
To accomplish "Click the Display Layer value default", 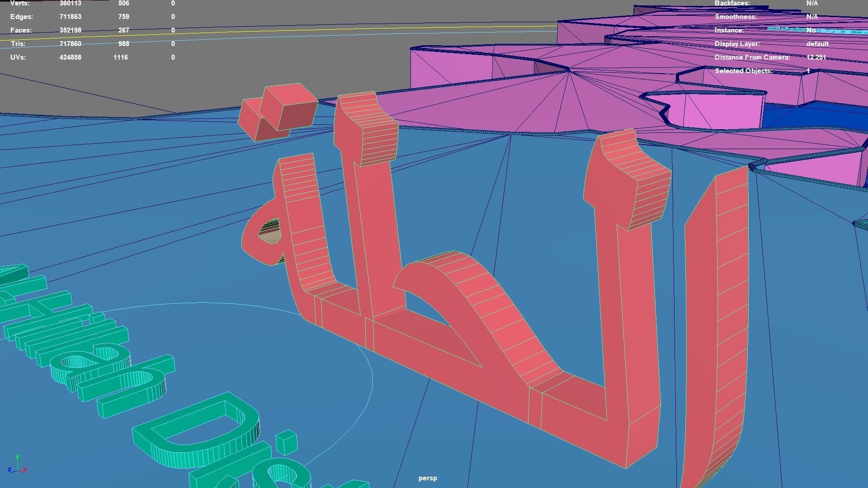I will coord(817,44).
